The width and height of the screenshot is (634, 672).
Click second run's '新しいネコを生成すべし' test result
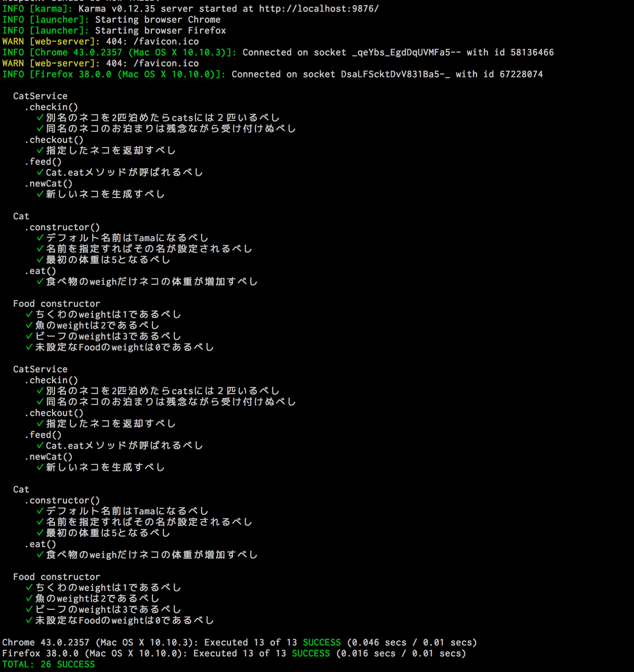click(x=101, y=468)
